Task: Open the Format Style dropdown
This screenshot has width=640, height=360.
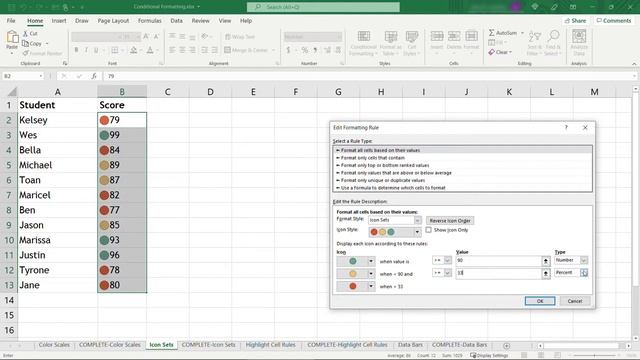Action: (417, 220)
